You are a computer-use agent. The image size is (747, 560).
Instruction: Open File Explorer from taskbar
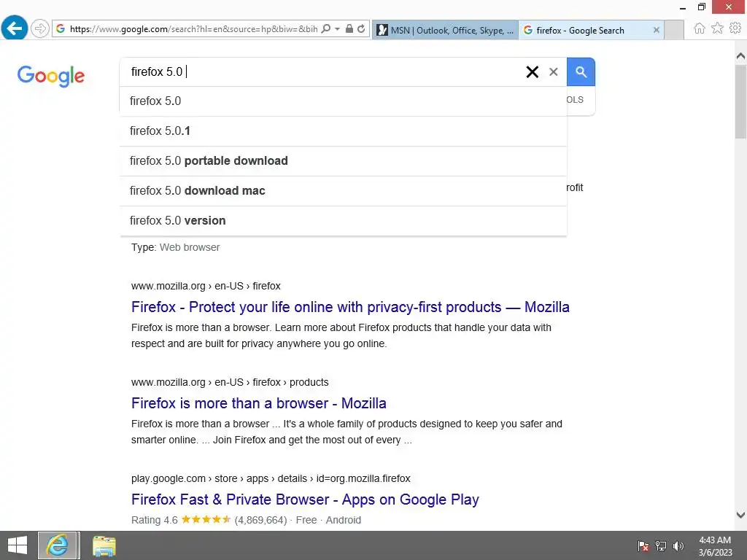point(104,545)
